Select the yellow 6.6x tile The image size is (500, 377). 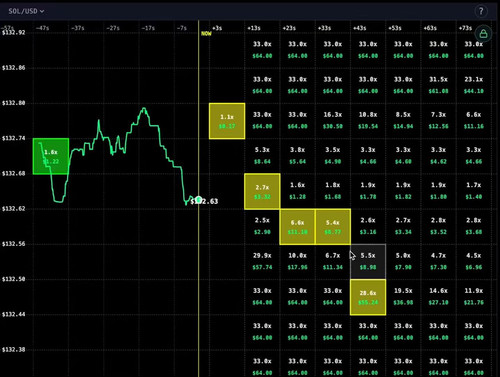(x=297, y=227)
